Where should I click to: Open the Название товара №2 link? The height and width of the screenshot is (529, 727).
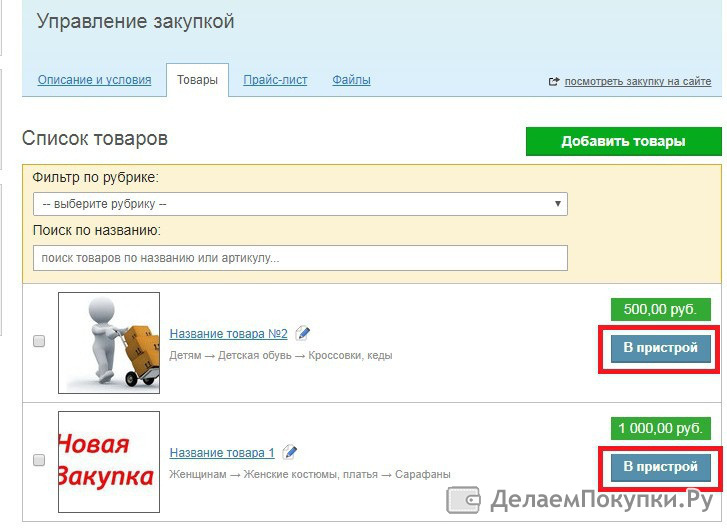click(x=228, y=334)
